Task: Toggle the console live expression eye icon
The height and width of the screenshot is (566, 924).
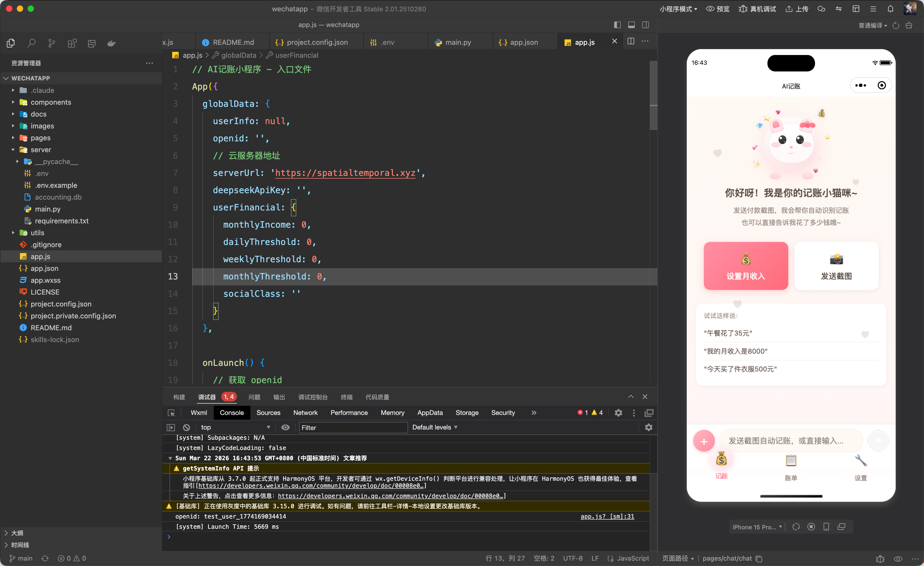Action: tap(285, 427)
